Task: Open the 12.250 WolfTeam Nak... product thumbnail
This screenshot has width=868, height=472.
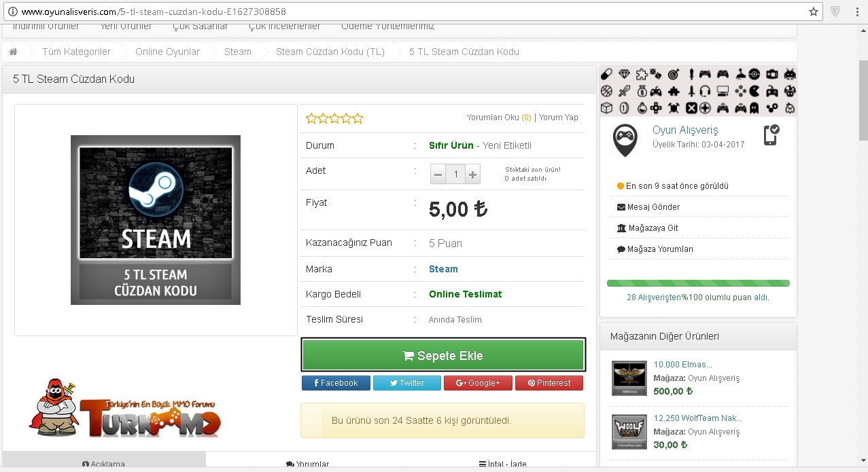Action: (x=629, y=431)
